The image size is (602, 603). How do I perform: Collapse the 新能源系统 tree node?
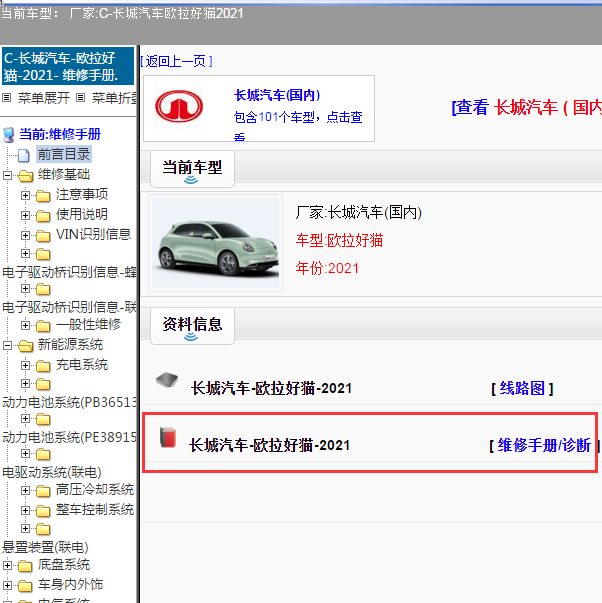coord(7,346)
